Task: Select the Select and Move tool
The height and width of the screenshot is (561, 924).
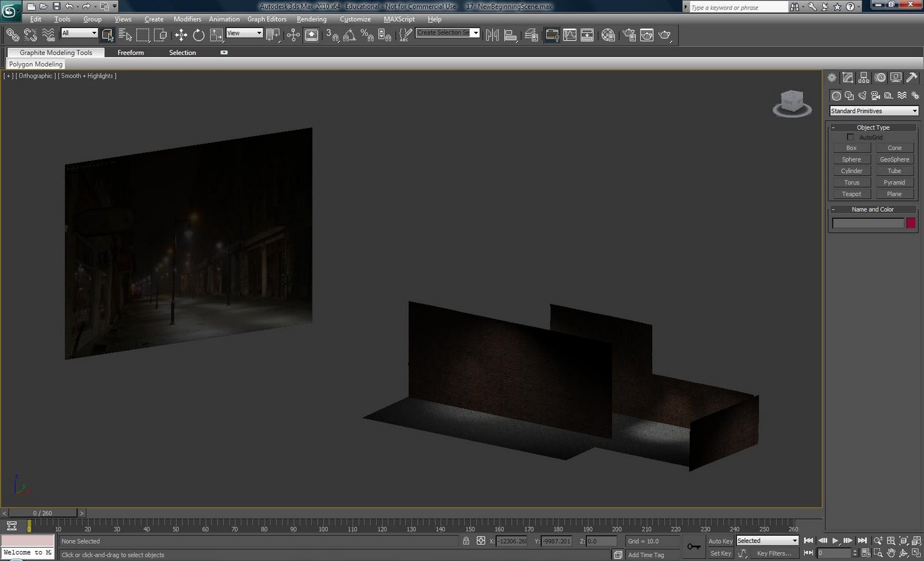Action: [181, 35]
